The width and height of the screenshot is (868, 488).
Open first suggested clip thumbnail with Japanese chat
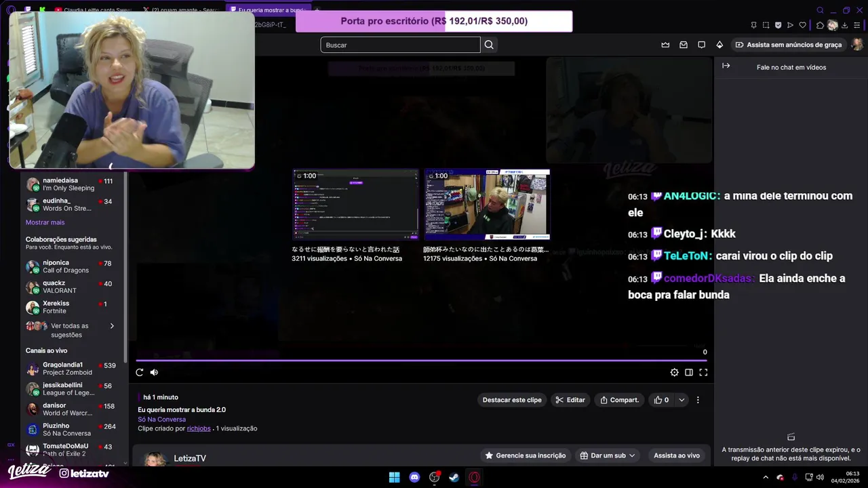[356, 204]
